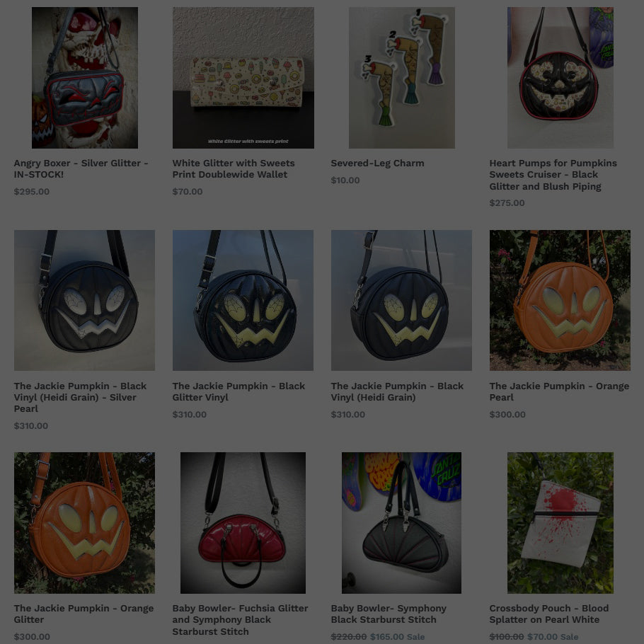Select the Heart Pumps for Pumpkins bag image

pos(560,78)
